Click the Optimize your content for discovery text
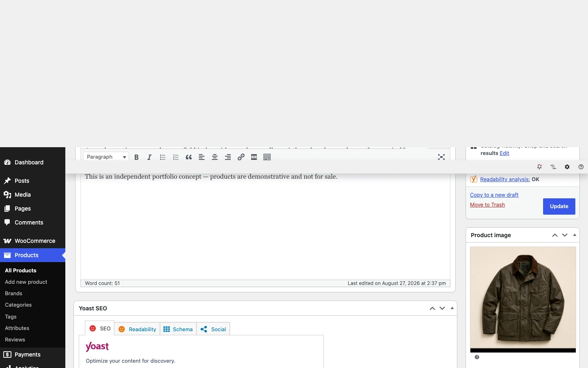The width and height of the screenshot is (588, 368). click(130, 361)
